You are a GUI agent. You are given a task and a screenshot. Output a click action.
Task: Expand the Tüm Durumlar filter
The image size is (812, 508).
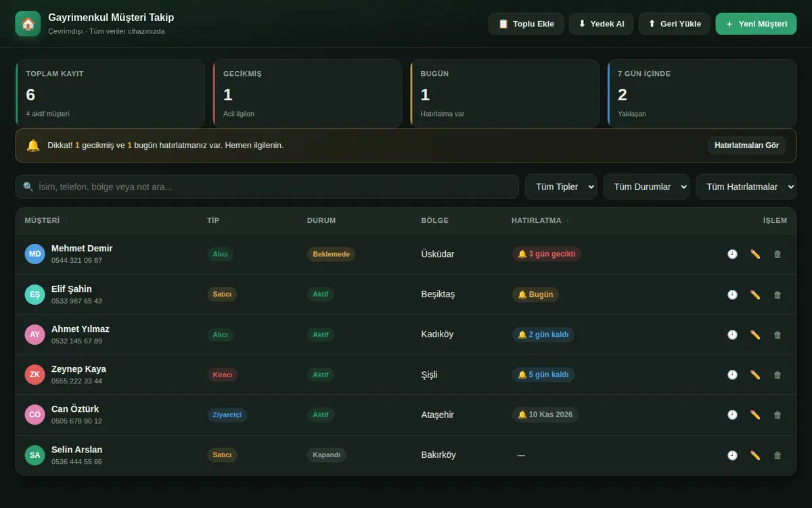(646, 187)
